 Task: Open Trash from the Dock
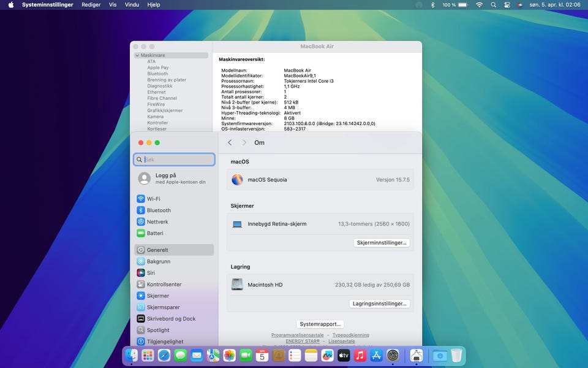tap(456, 355)
